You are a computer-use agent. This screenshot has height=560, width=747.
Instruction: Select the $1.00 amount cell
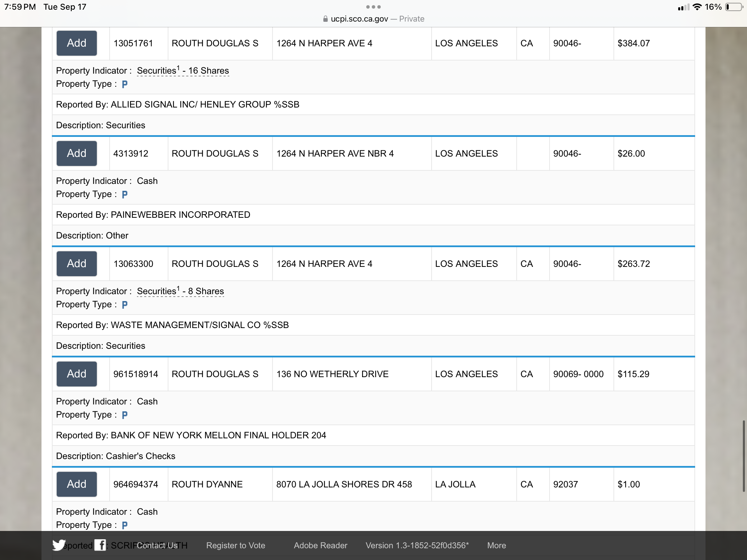click(x=654, y=484)
